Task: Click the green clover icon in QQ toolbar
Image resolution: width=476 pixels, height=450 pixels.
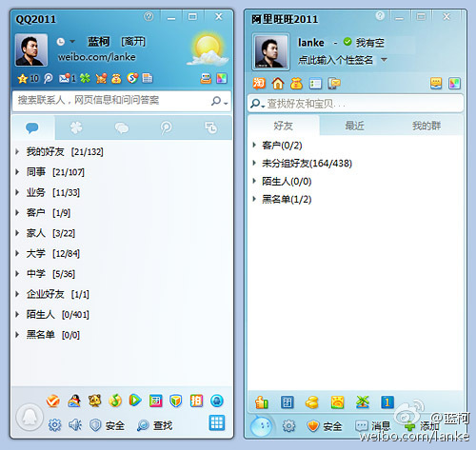Action: point(85,78)
